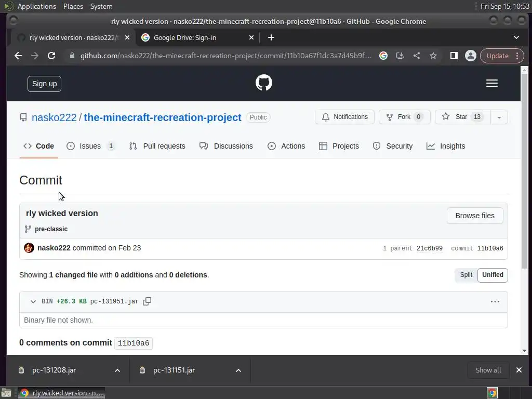This screenshot has height=399, width=532.
Task: Share this page using share icon
Action: point(417,56)
